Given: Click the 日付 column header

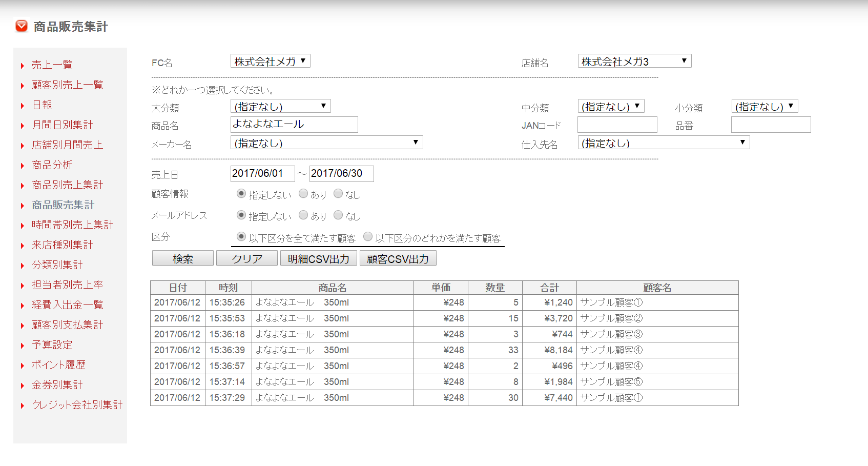Looking at the screenshot, I should tap(178, 288).
